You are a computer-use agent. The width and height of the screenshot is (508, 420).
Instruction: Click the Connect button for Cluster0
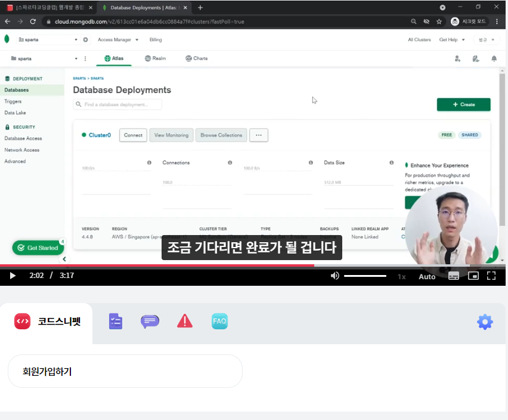point(133,135)
